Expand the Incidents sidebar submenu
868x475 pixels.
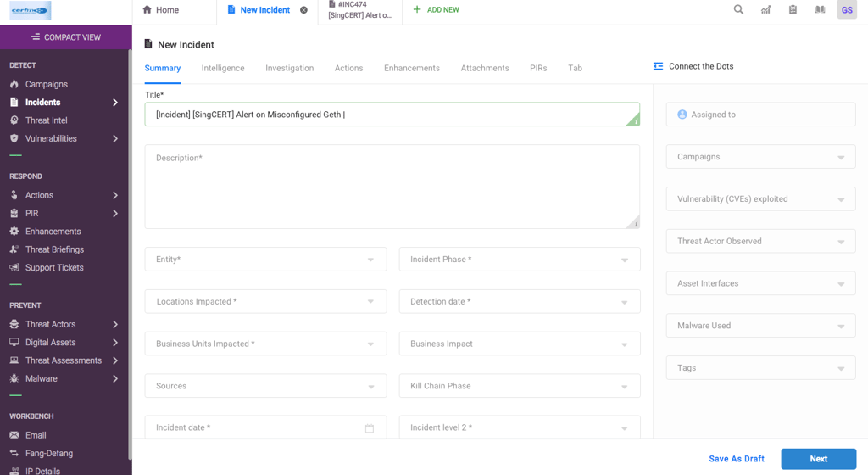pos(115,103)
